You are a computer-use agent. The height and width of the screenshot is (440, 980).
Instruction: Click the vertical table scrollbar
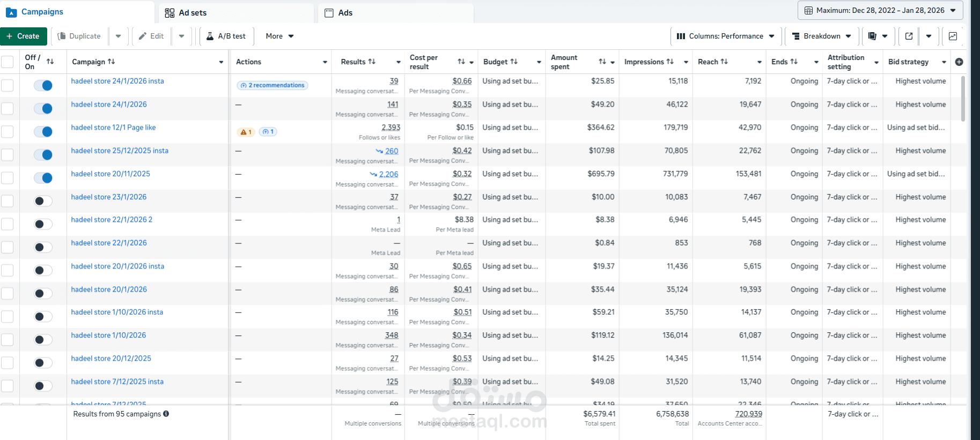pos(963,99)
